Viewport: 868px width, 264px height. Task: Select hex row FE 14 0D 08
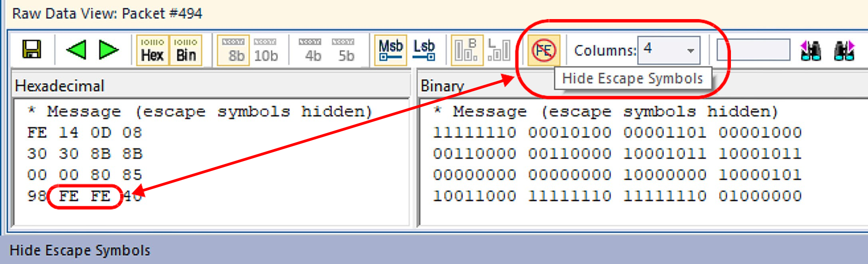(x=85, y=133)
